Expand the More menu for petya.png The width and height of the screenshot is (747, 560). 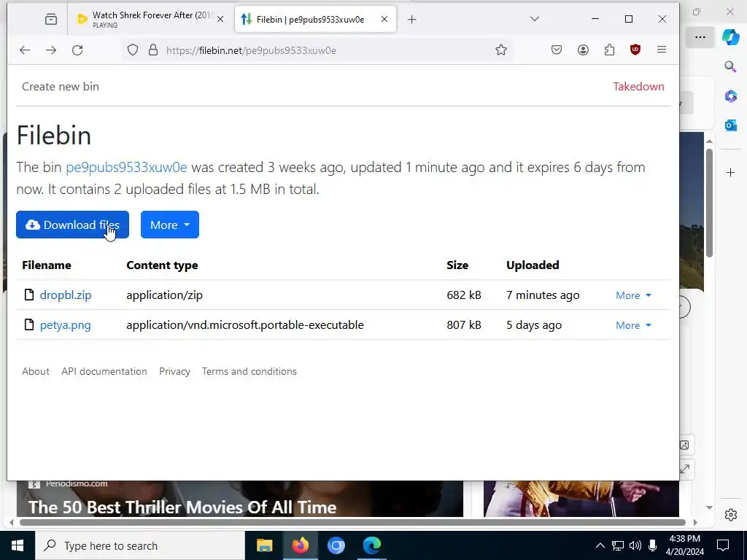point(633,326)
